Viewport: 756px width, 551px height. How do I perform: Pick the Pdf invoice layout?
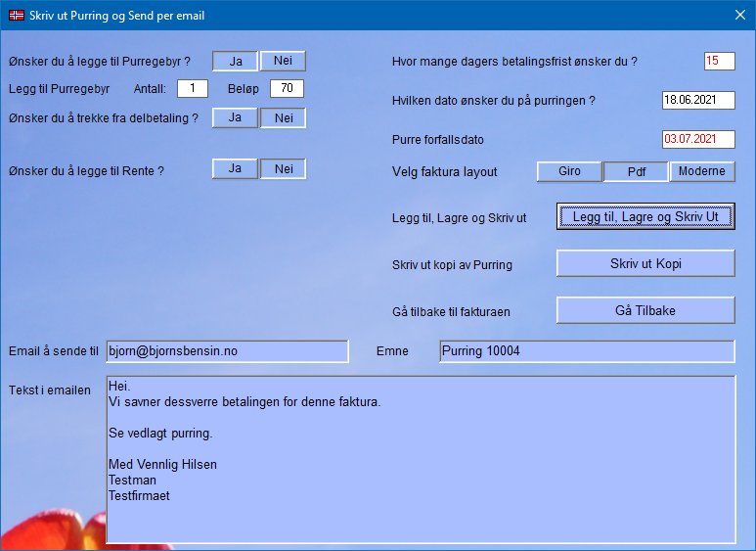click(636, 172)
